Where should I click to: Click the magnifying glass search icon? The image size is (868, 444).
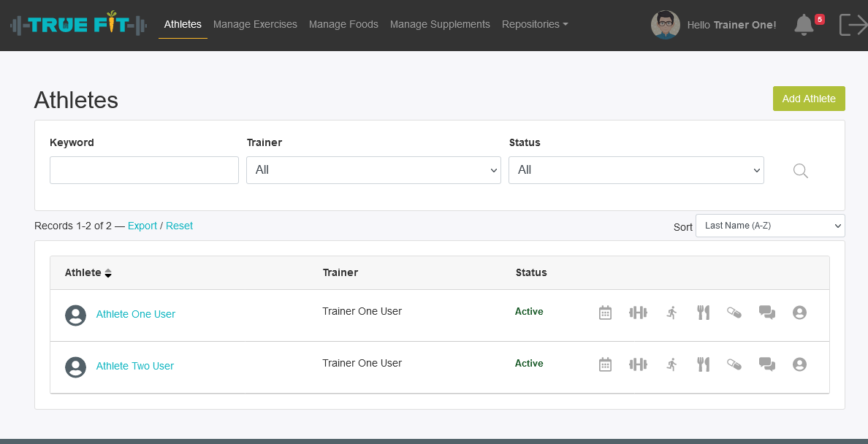tap(801, 171)
